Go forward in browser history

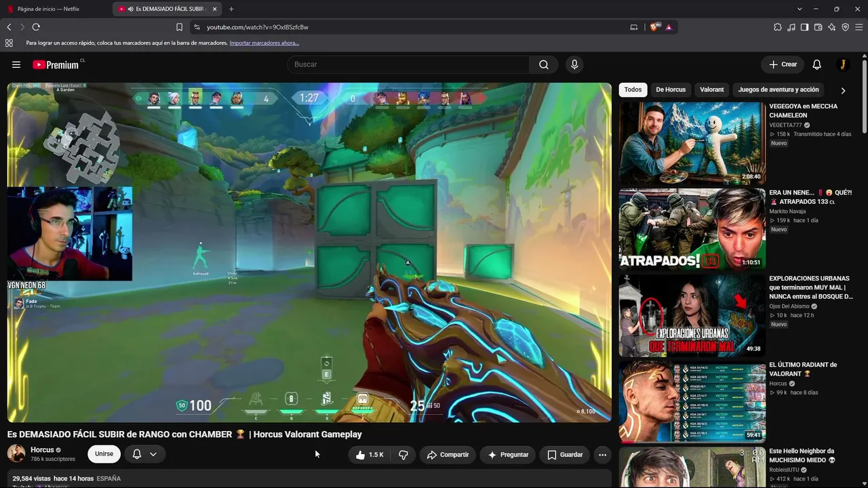coord(22,27)
